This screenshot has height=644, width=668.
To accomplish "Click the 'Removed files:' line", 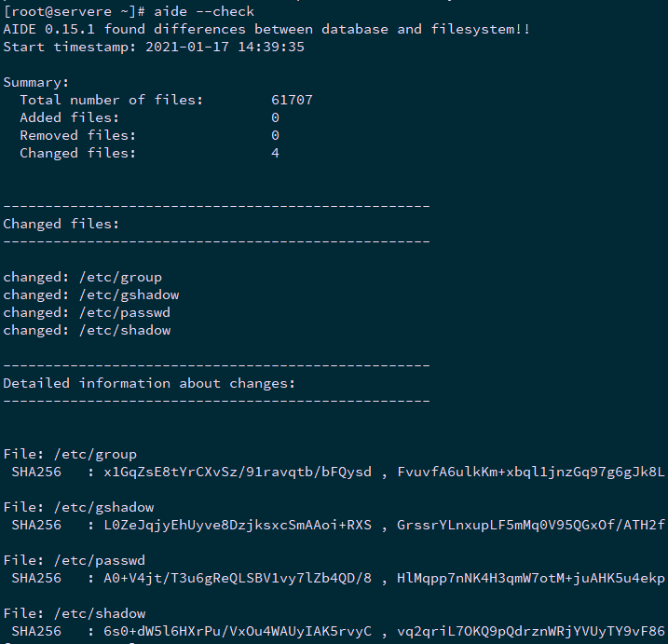I will [78, 135].
